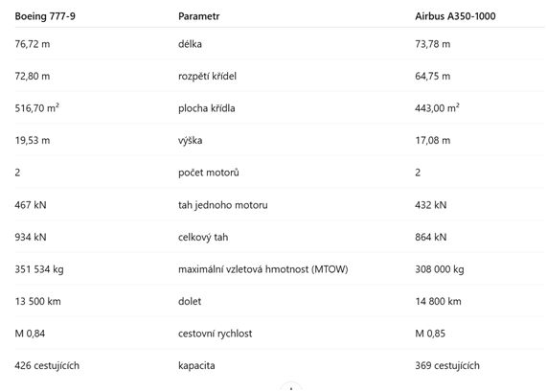The image size is (547, 392).
Task: Select the Airbus A350-1000 column header
Action: click(455, 16)
